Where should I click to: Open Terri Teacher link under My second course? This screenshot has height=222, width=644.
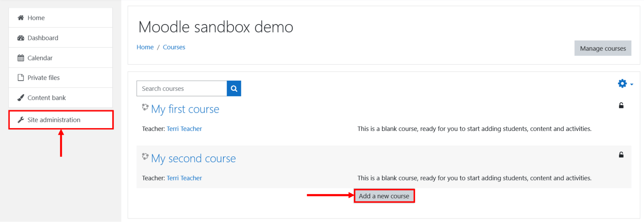184,178
